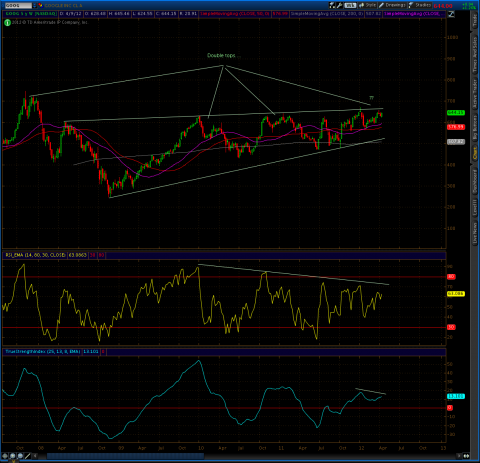
Task: Select the timeframe selector button beside Style
Action: click(x=350, y=5)
